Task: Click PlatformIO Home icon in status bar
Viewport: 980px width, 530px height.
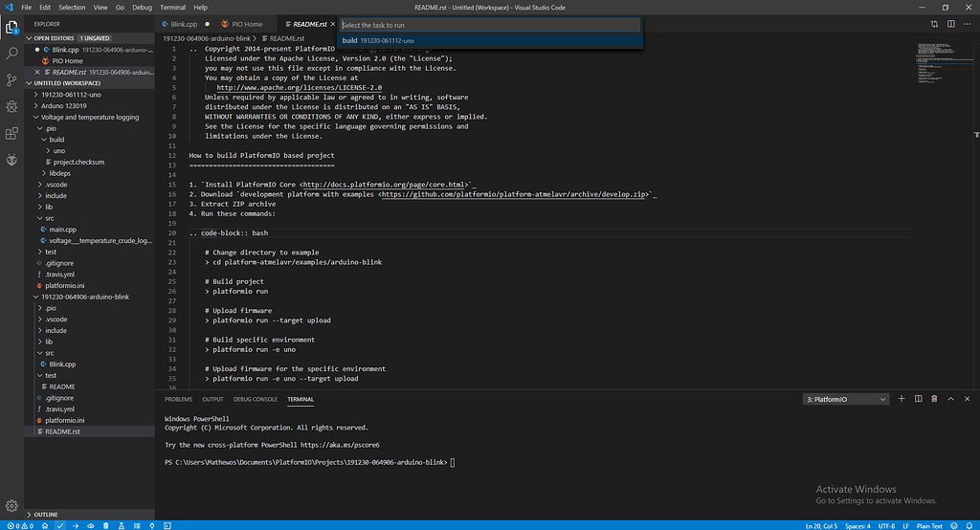Action: point(45,525)
